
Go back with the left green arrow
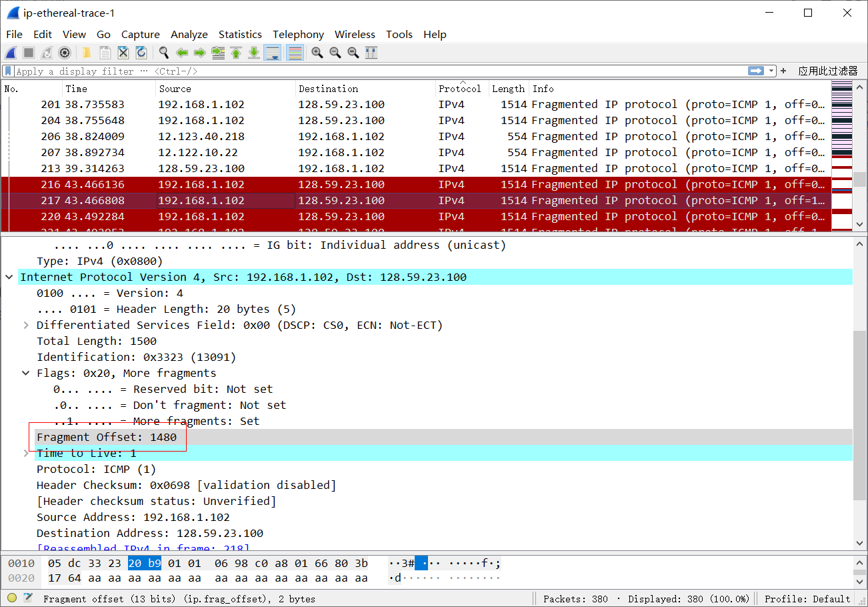[x=181, y=53]
